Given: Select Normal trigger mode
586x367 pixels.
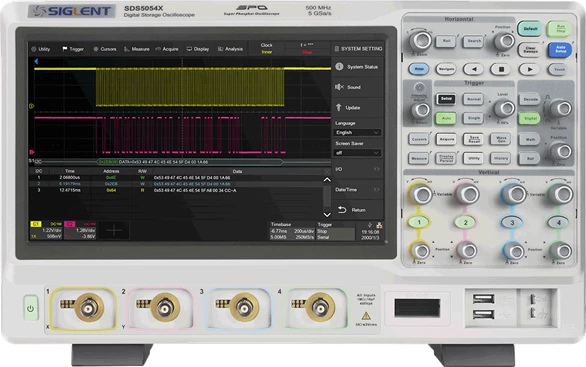Looking at the screenshot, I should point(474,99).
